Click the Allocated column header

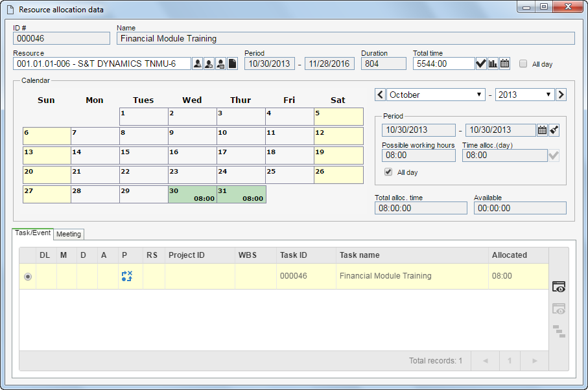pos(518,255)
